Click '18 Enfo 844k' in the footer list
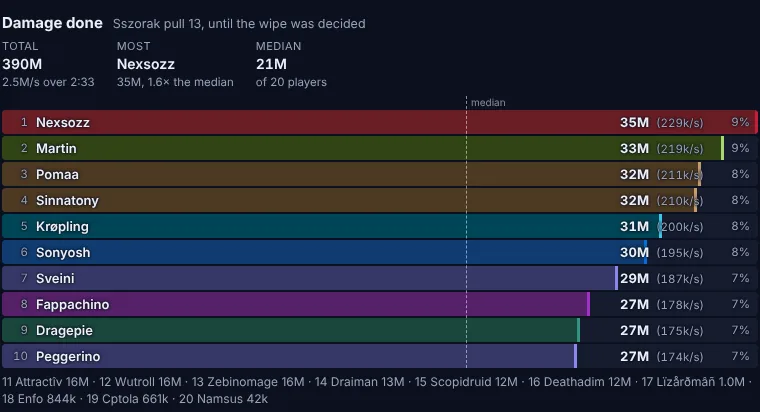The width and height of the screenshot is (760, 412). coord(39,399)
